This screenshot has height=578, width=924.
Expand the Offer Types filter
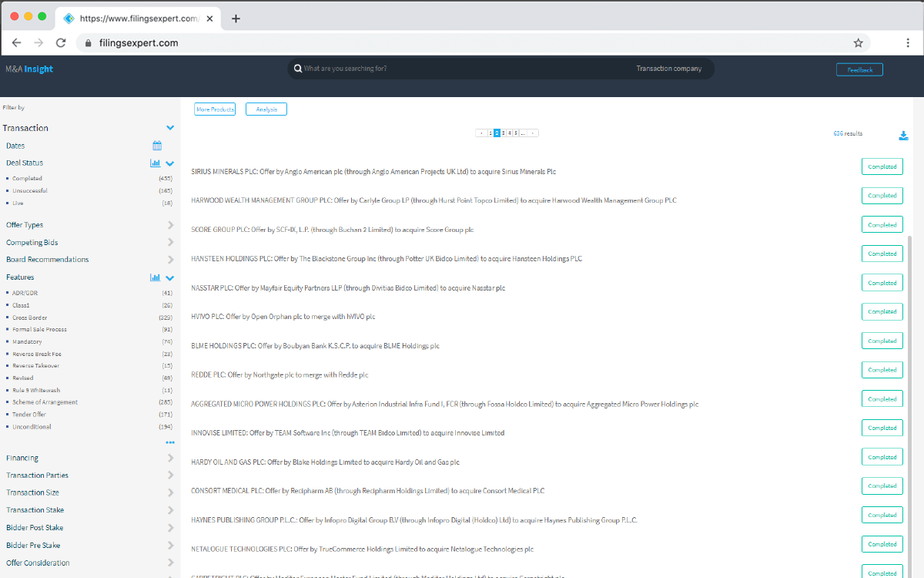[x=171, y=225]
